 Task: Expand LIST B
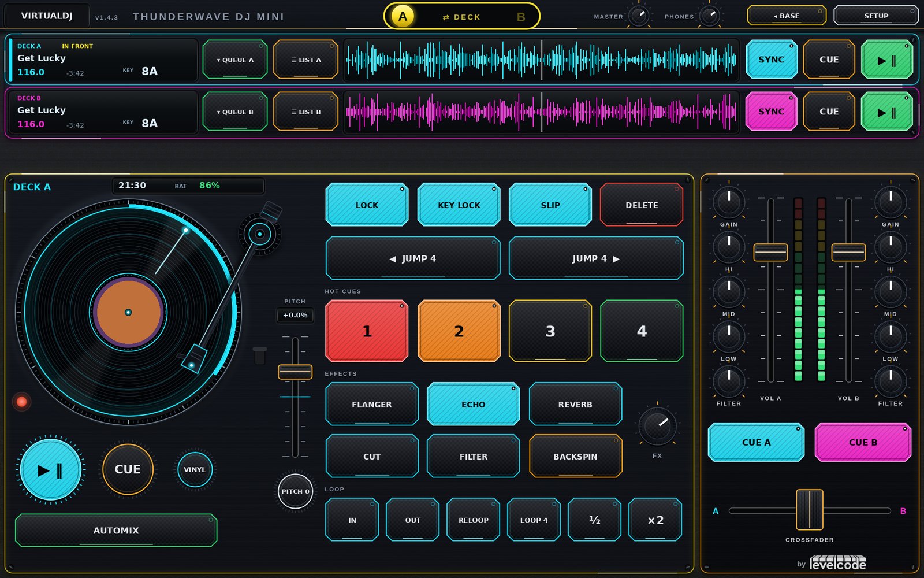pos(305,112)
